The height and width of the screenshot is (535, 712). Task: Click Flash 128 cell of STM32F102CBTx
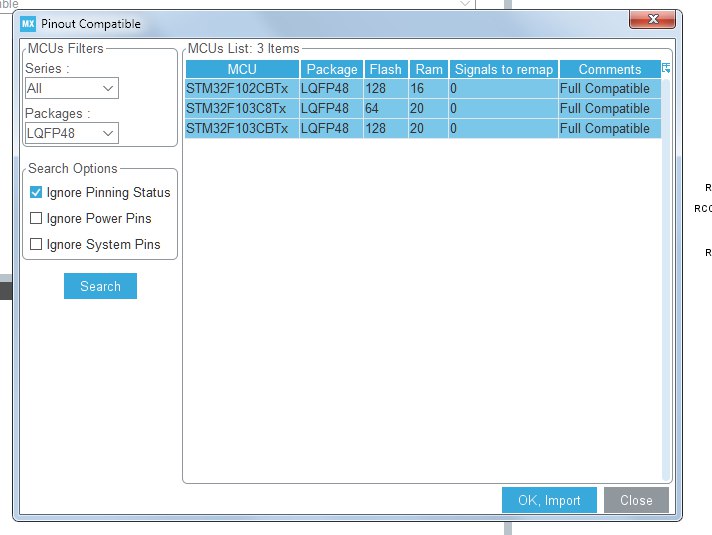click(x=386, y=89)
